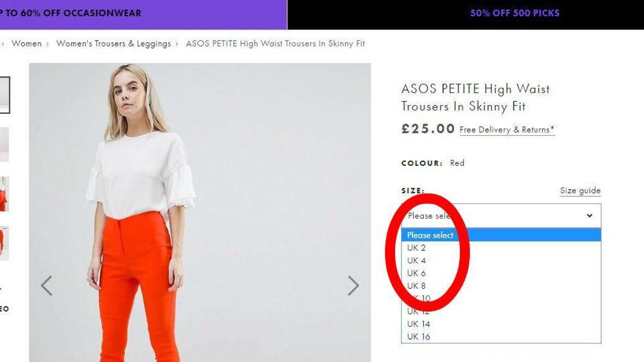The width and height of the screenshot is (644, 362).
Task: Open Women's Trousers & Leggings breadcrumb
Action: pos(113,44)
